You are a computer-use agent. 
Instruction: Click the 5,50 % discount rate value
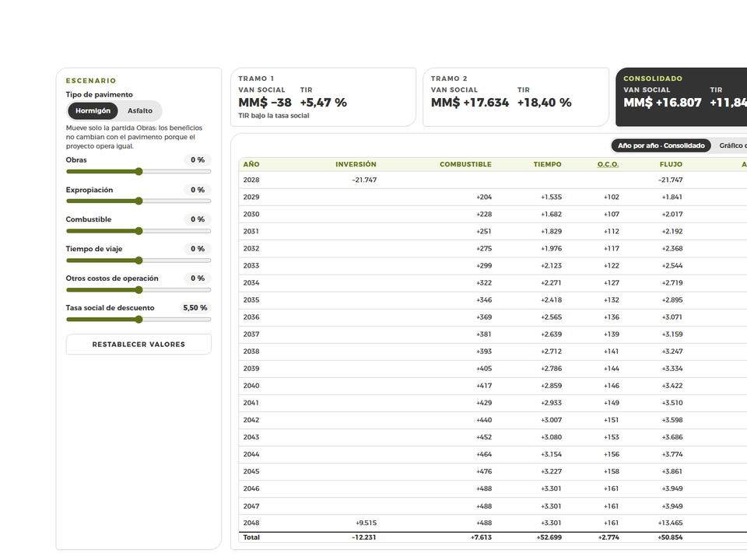coord(195,308)
